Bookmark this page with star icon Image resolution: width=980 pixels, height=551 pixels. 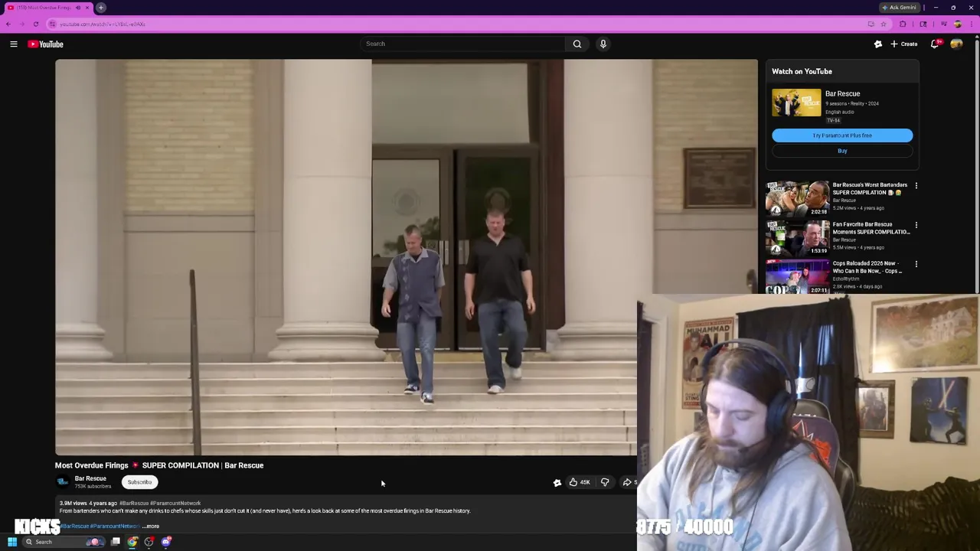[x=884, y=24]
